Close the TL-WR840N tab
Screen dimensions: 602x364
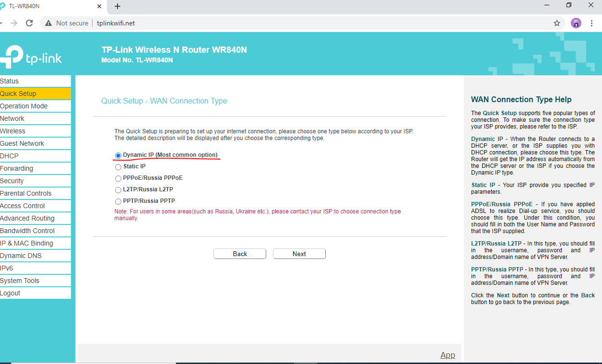[x=99, y=6]
